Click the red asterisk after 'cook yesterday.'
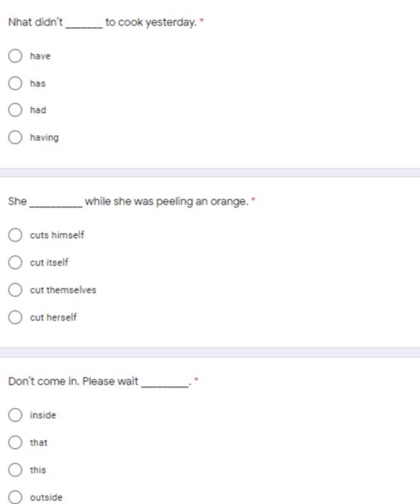 click(x=201, y=20)
